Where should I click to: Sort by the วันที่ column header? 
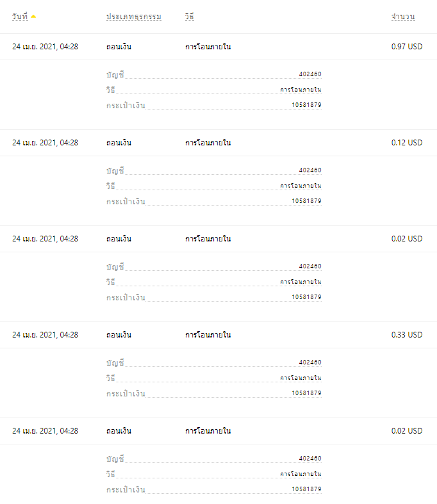pos(20,17)
